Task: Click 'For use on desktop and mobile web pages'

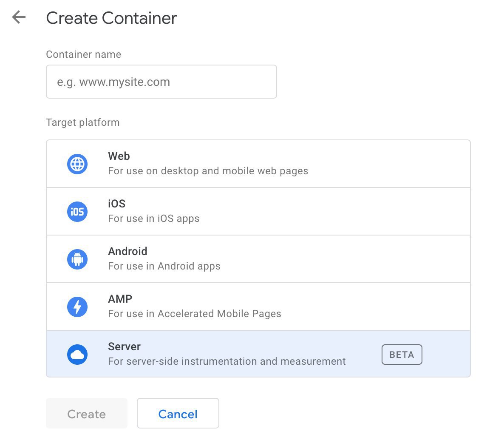Action: tap(208, 171)
